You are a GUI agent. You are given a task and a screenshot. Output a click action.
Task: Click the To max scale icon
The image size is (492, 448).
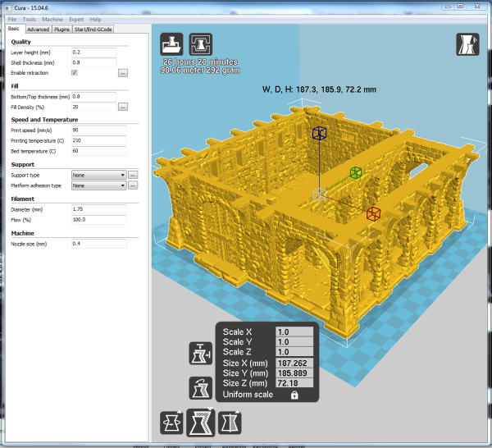[201, 354]
